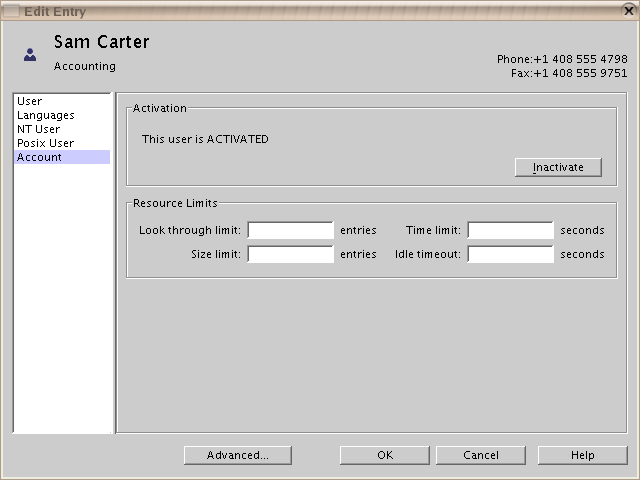Click the phone number +1 408 555 4798

[580, 59]
